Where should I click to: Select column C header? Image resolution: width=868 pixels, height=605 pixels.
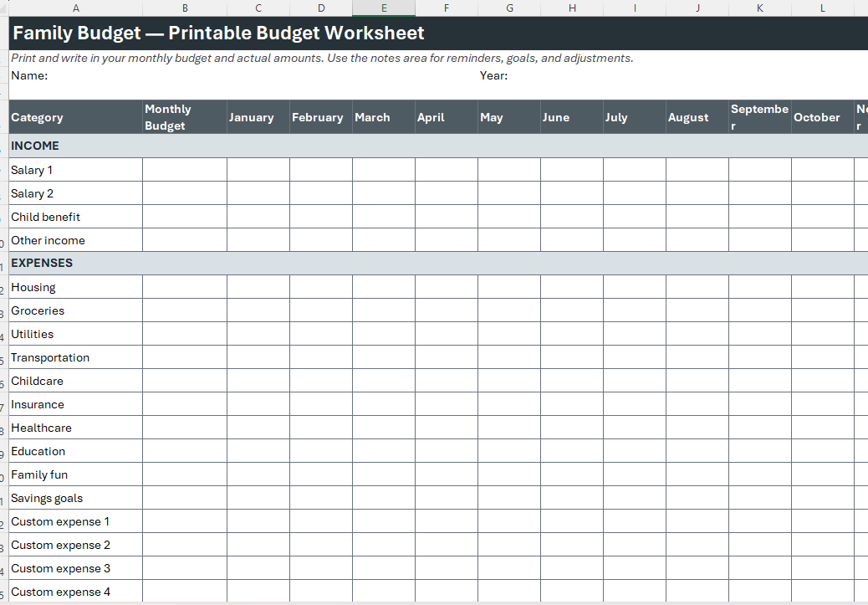(x=258, y=8)
